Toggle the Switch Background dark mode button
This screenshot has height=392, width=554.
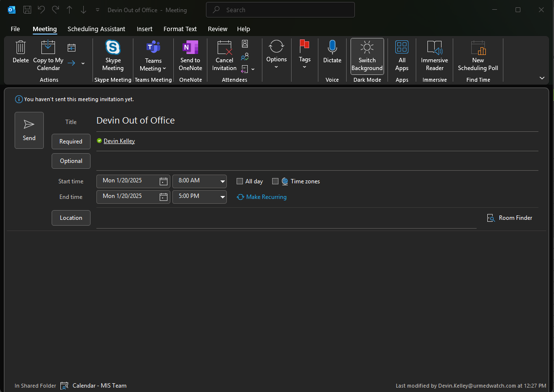(x=367, y=56)
